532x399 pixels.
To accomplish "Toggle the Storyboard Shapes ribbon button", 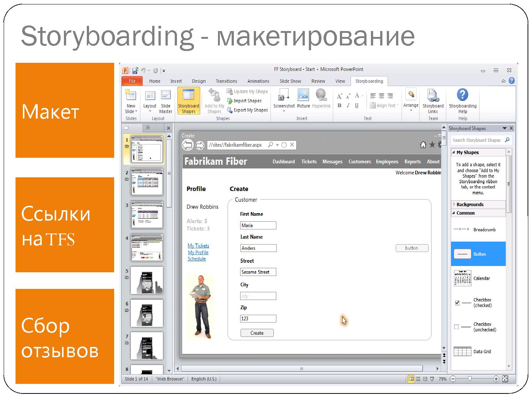I will point(188,101).
